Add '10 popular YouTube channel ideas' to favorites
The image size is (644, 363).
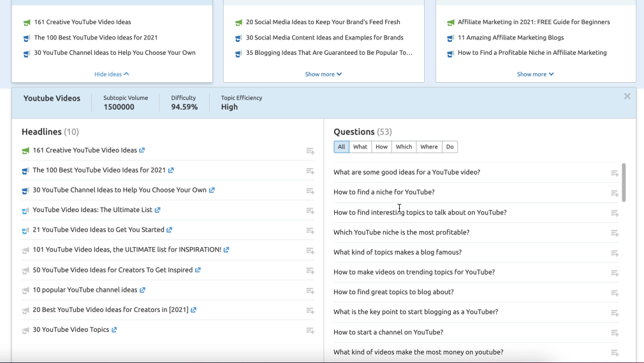click(x=310, y=291)
